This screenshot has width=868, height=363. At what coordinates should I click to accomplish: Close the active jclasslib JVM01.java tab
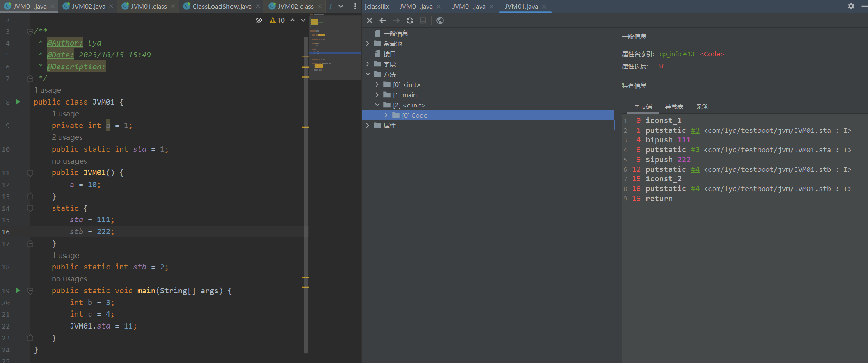[544, 7]
